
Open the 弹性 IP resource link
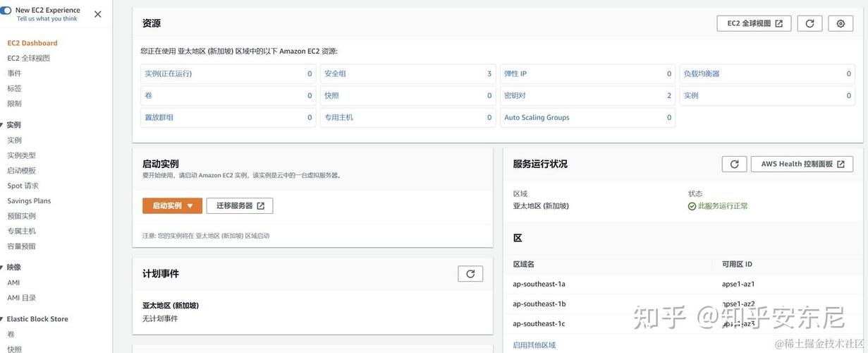click(515, 73)
